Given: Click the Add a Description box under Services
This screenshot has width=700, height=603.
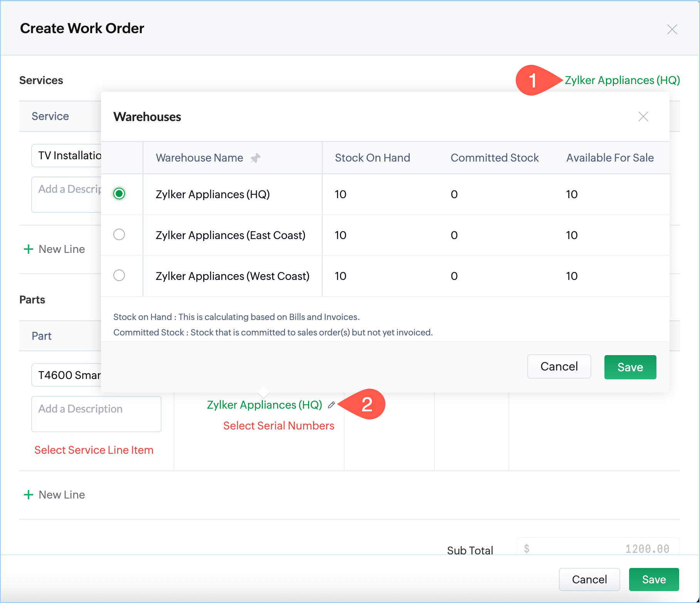Looking at the screenshot, I should click(x=66, y=195).
